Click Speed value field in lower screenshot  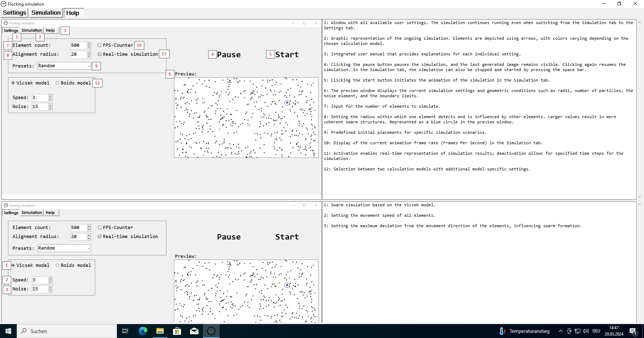coord(40,280)
